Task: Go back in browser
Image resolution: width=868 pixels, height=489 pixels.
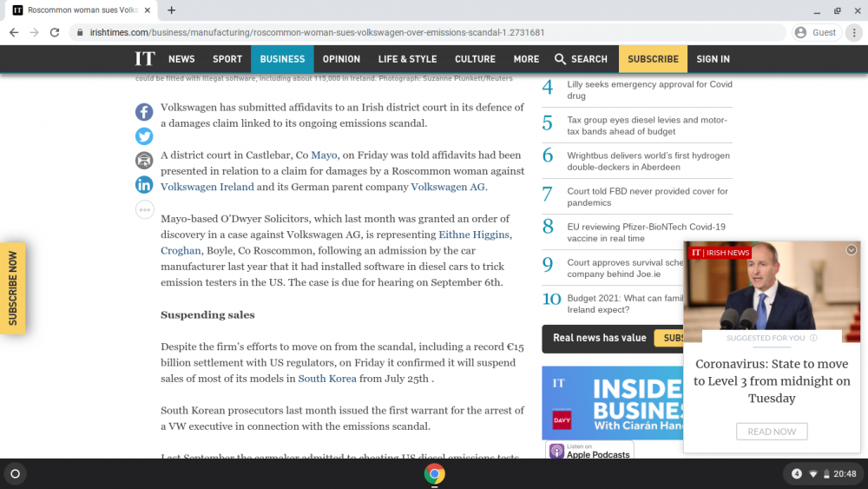Action: [14, 32]
